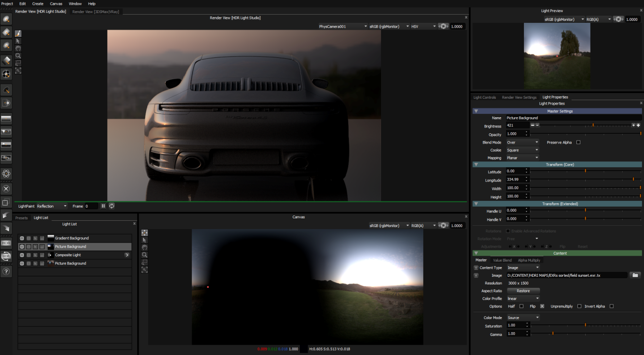Switch to Render View [3DSMax|VRay] tab
Image resolution: width=644 pixels, height=355 pixels.
coord(96,11)
